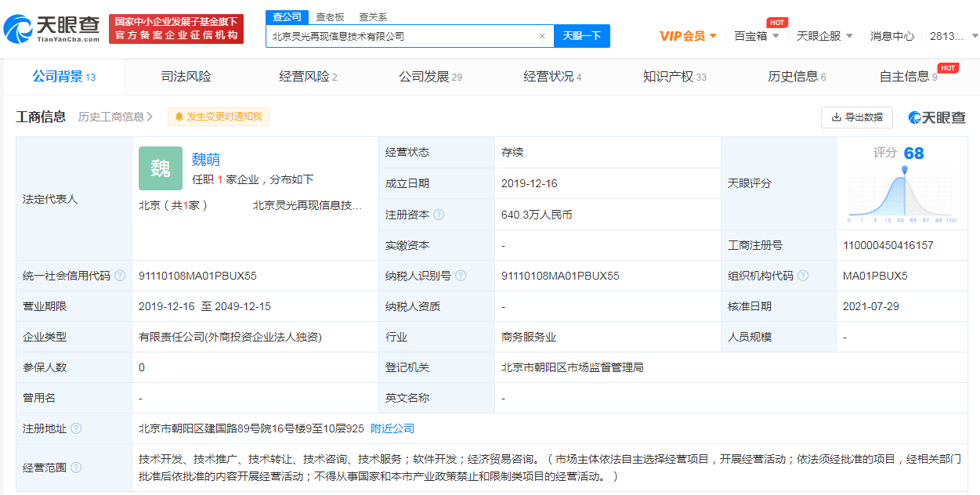Screen dimensions: 980x495
Task: Open the 知识产权 tab
Action: [674, 77]
